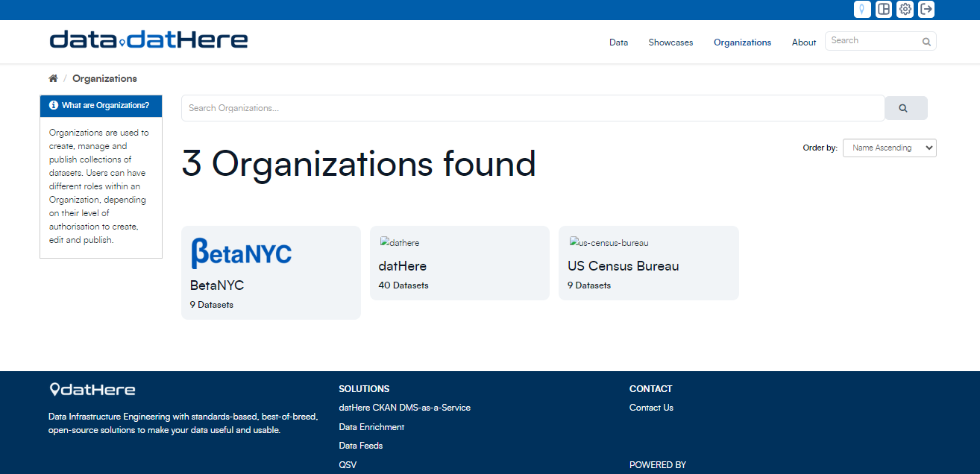Click magnifier icon in top search box
This screenshot has height=474, width=980.
point(926,42)
